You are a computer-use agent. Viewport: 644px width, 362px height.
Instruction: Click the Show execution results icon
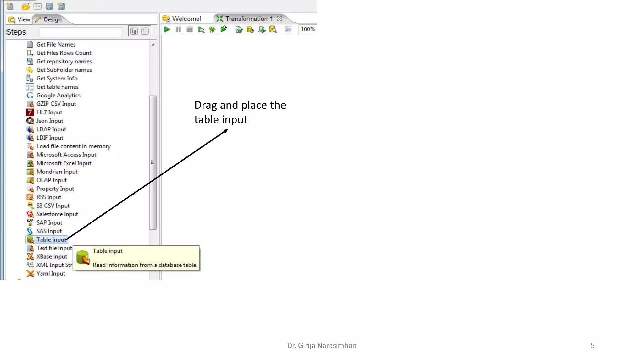(x=288, y=30)
